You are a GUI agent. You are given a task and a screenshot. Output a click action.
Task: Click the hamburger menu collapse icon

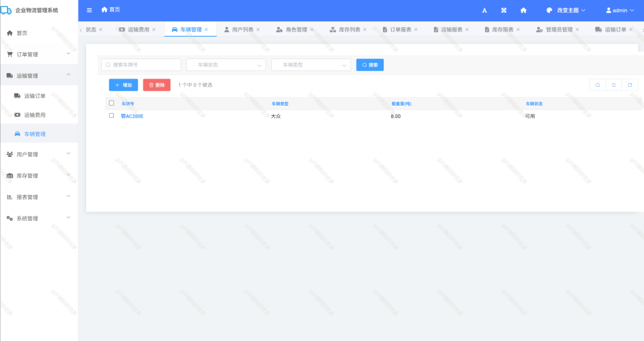89,10
